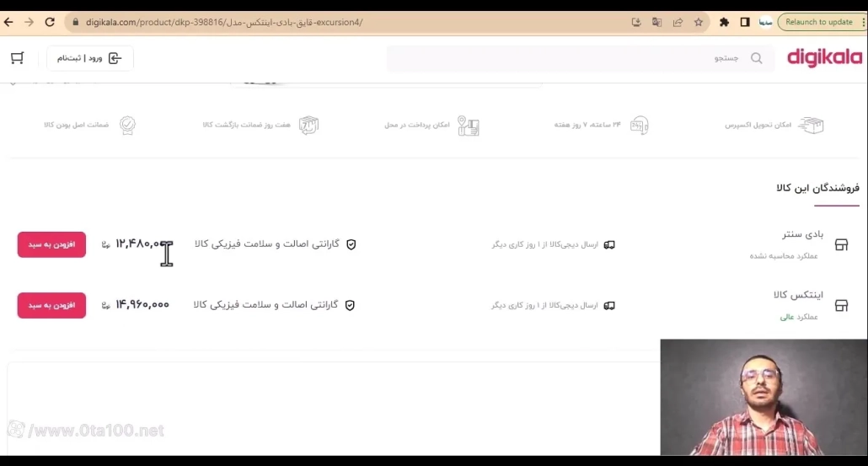Add the ۱۲,۴۸۰,۰۰۰ offer to cart
Viewport: 868px width, 466px height.
(x=51, y=244)
